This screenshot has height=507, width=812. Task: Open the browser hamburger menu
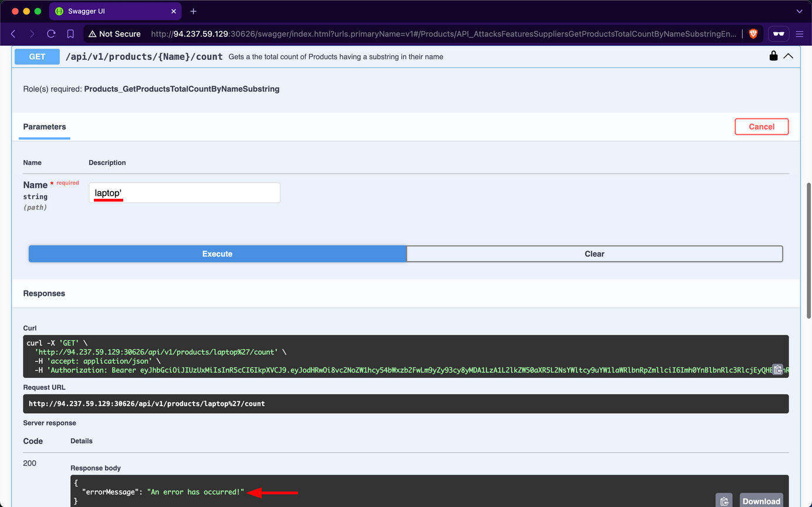799,33
